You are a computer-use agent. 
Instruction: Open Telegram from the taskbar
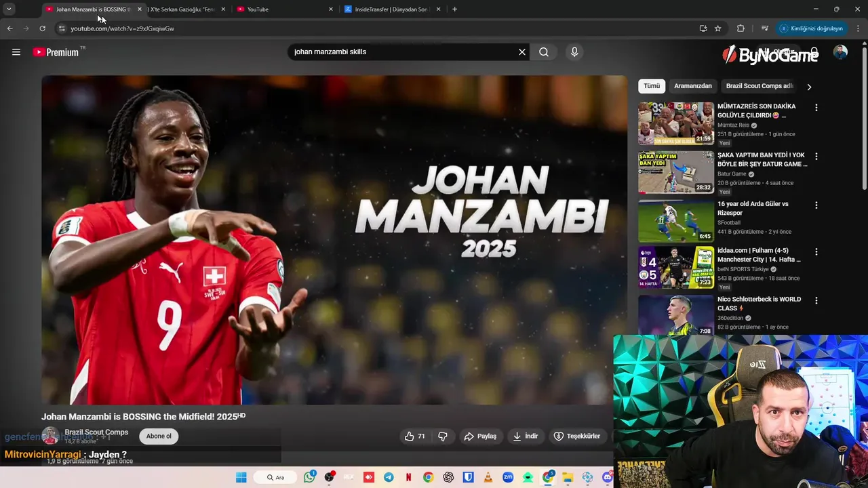[389, 477]
